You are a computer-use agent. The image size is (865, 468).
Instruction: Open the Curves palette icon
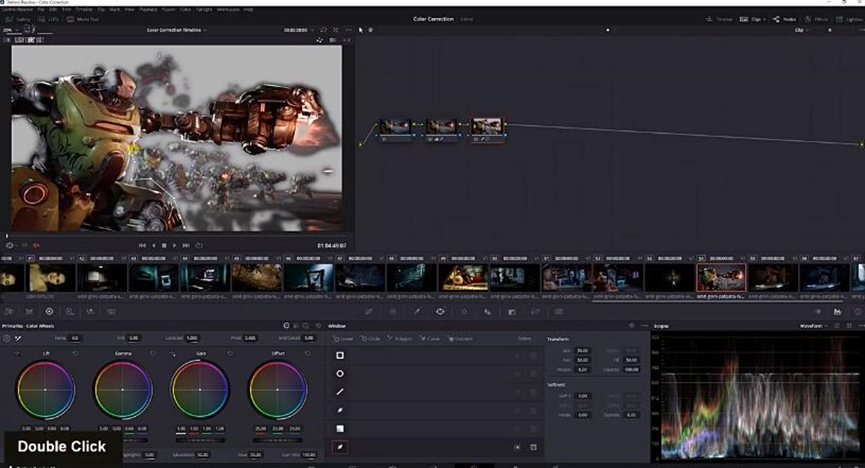[x=369, y=311]
